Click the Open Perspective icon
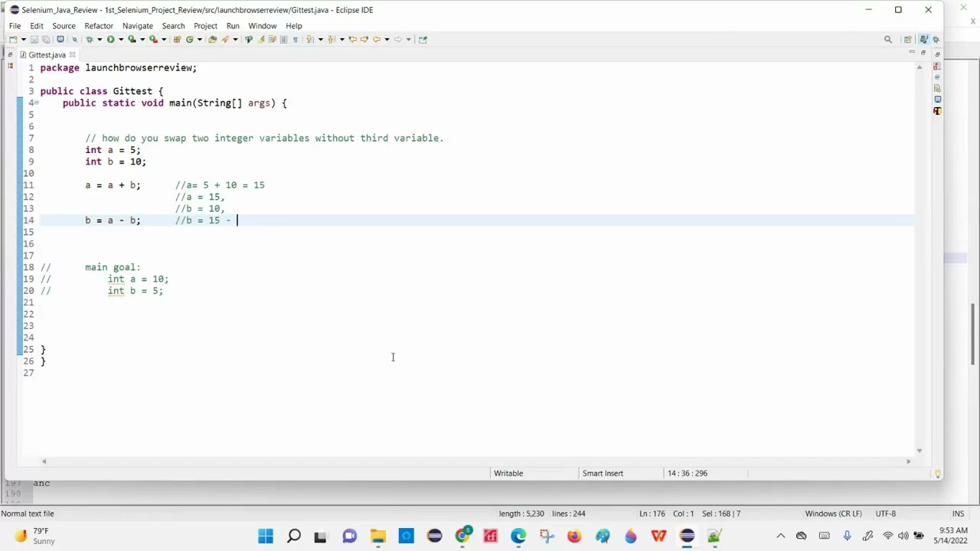This screenshot has height=551, width=980. click(908, 39)
